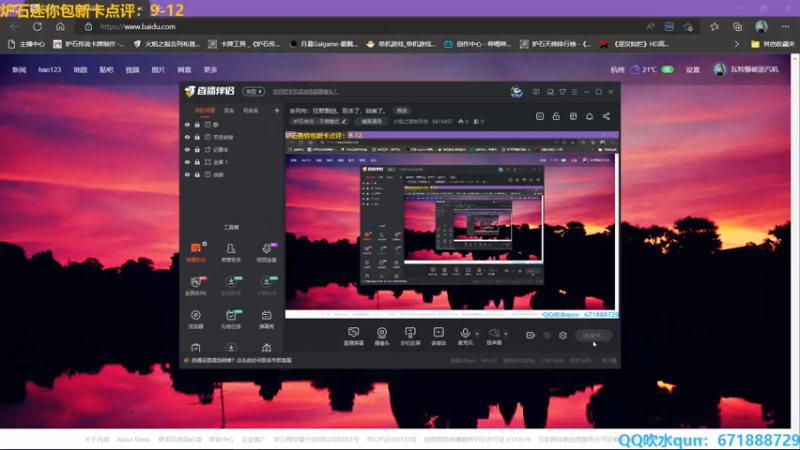The height and width of the screenshot is (450, 800).
Task: Add 直播屏幕 screen capture source
Action: click(354, 336)
